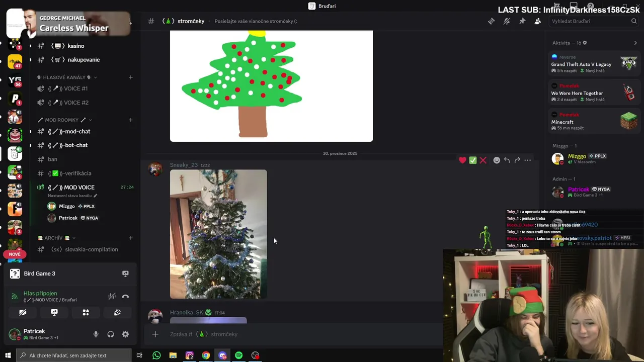Collapse the ARCHÍV category
This screenshot has width=644, height=362.
click(56, 238)
